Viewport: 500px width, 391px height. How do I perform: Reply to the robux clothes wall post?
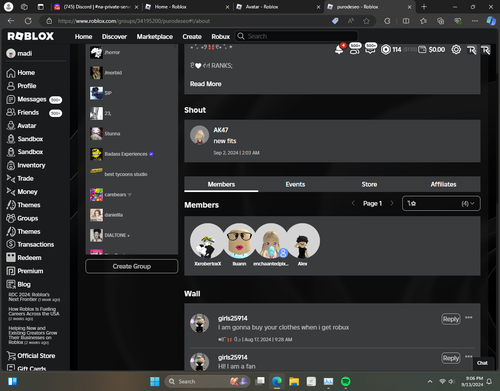(451, 319)
